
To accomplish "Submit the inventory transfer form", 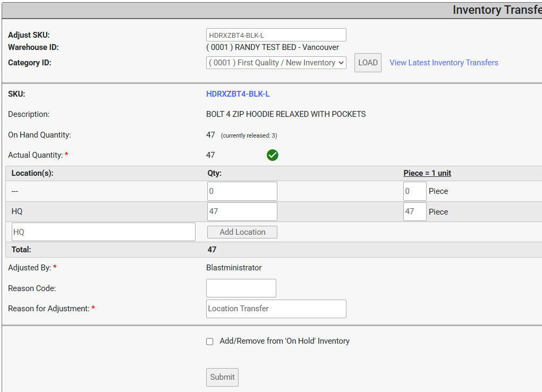I will [x=222, y=377].
